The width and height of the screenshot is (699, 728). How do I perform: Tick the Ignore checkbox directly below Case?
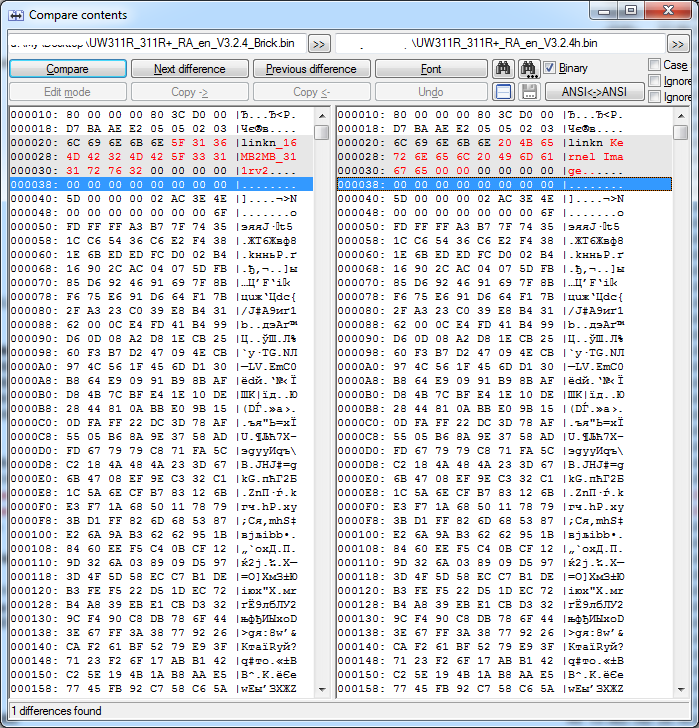(x=654, y=81)
